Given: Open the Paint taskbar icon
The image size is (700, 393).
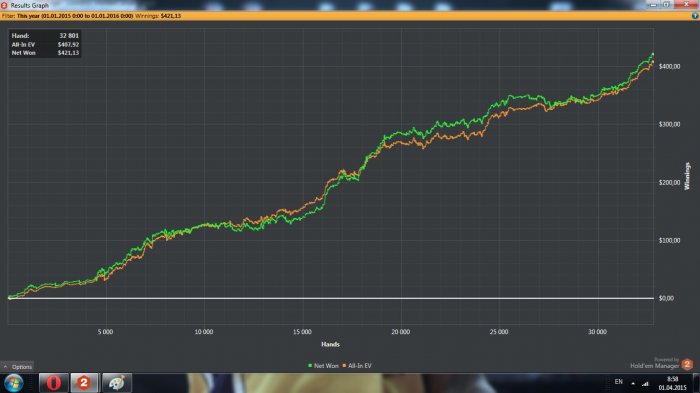Looking at the screenshot, I should coord(117,383).
